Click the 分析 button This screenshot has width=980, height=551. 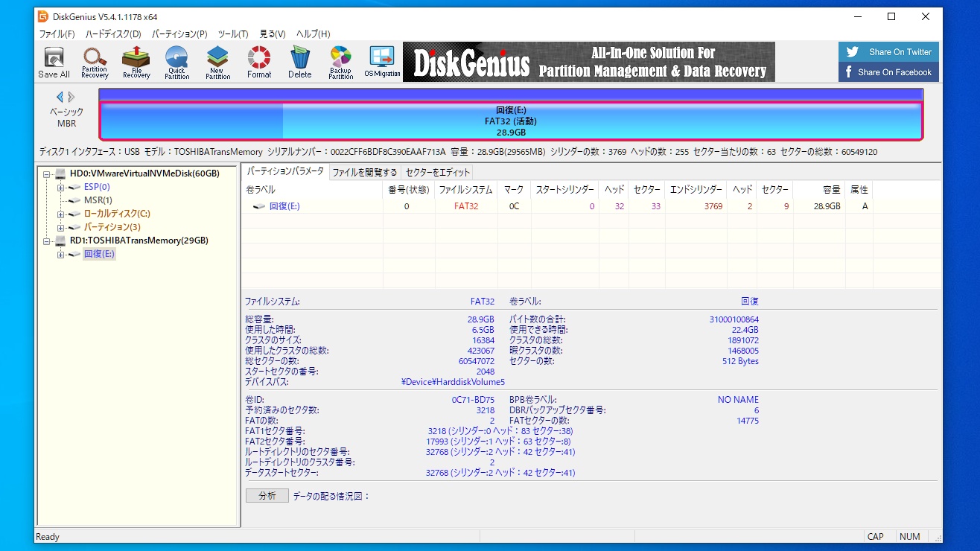point(267,496)
